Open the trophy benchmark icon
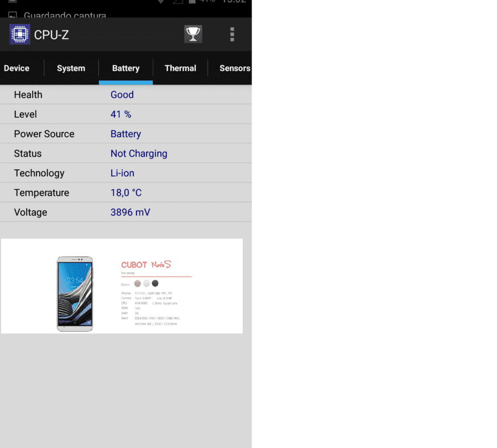497x448 pixels. [x=193, y=34]
